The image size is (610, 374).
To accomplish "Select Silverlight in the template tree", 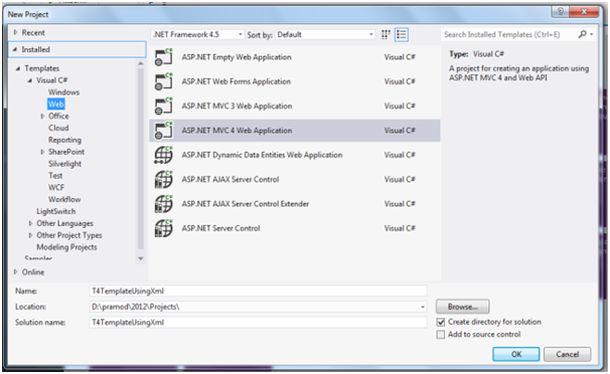I will [65, 164].
